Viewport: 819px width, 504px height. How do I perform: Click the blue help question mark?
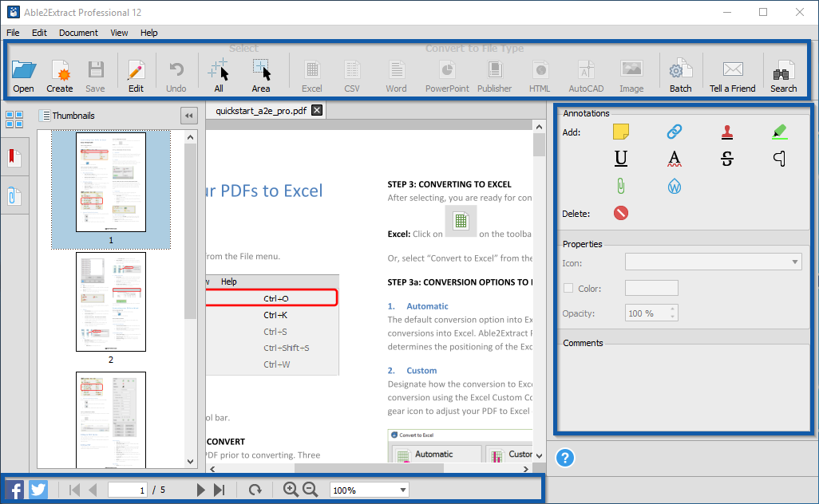(x=564, y=458)
